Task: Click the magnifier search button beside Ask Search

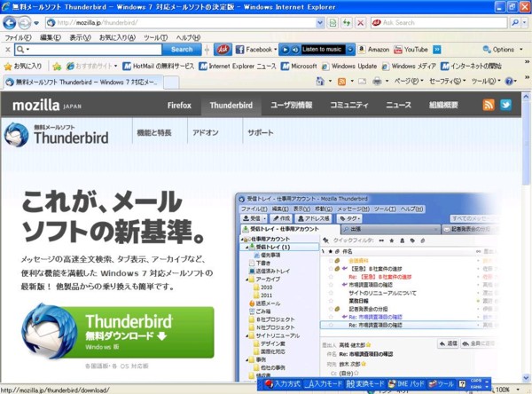Action: [x=515, y=23]
